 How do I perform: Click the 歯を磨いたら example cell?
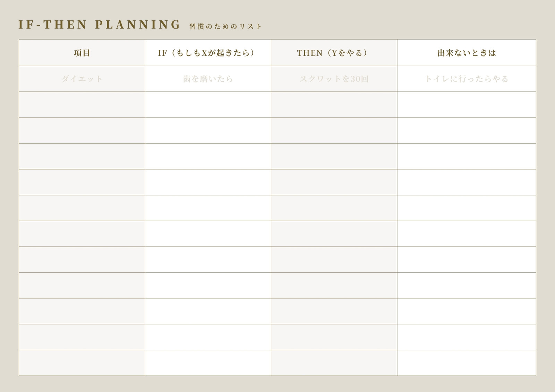click(x=208, y=79)
